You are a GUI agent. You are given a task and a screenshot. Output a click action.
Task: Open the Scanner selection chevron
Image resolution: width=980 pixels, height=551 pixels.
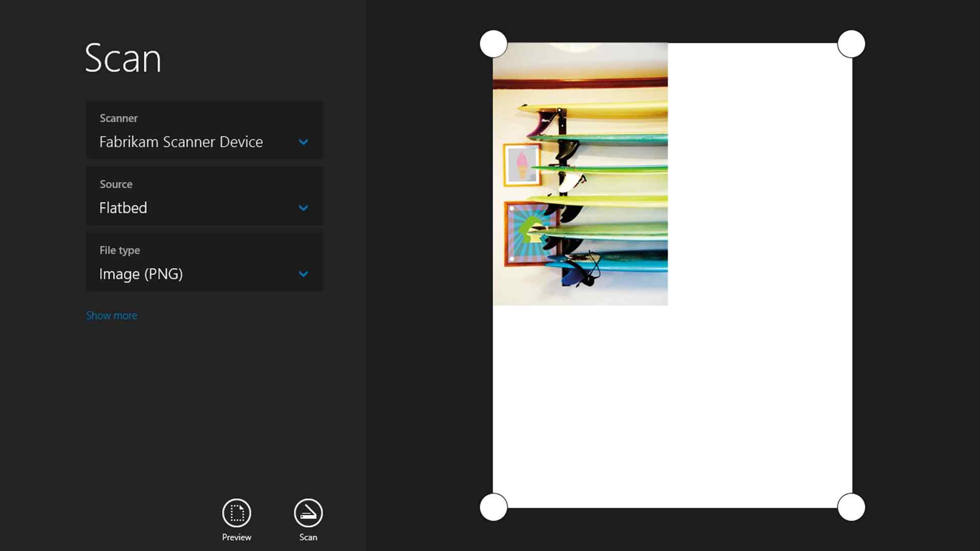tap(303, 142)
